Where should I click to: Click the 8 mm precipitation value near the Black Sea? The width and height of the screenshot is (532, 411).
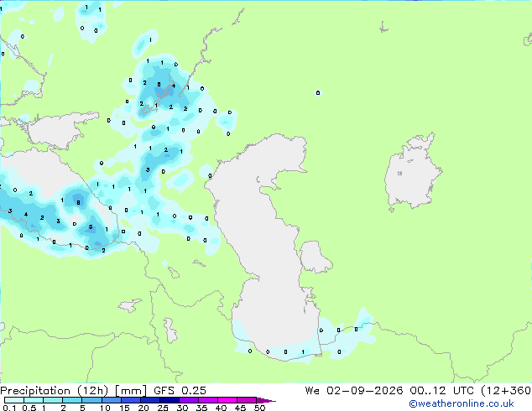click(x=78, y=202)
